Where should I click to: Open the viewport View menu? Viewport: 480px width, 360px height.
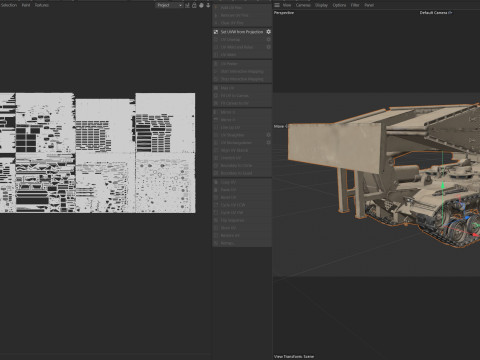click(x=287, y=5)
